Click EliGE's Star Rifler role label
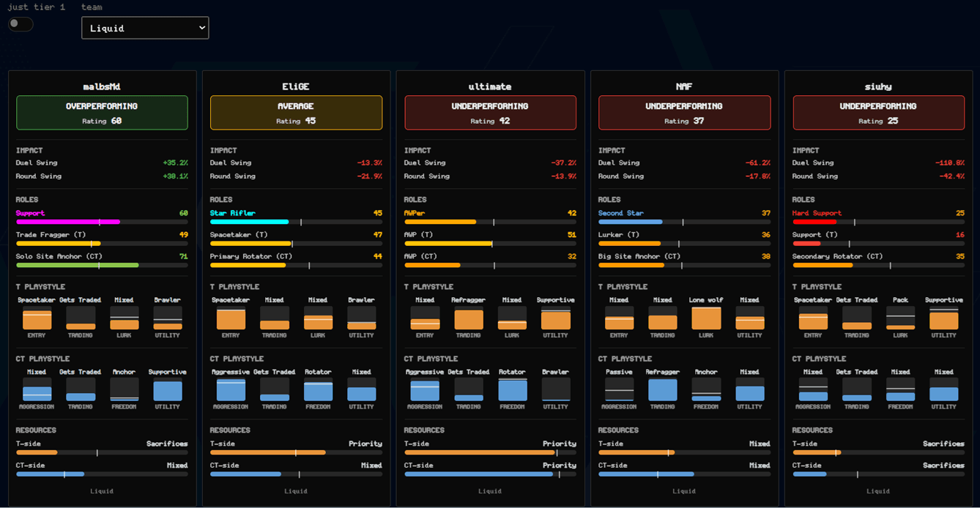Screen dimensions: 980x508 coord(233,213)
